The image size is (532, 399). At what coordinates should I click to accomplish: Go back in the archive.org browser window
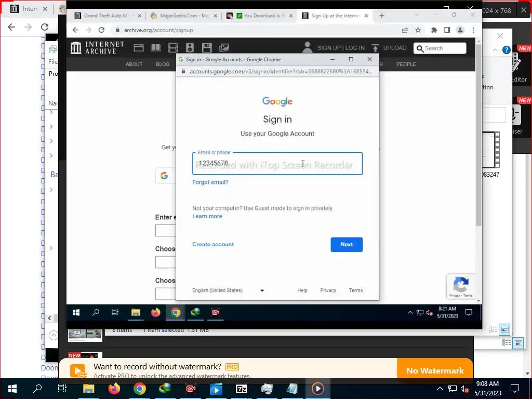75,30
